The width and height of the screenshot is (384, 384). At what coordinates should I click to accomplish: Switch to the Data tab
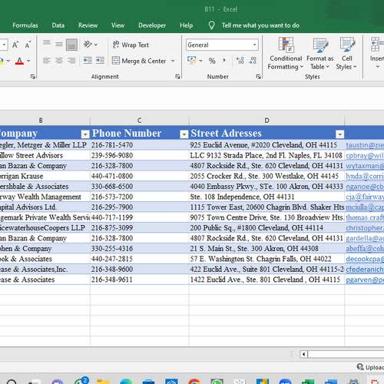pos(58,25)
